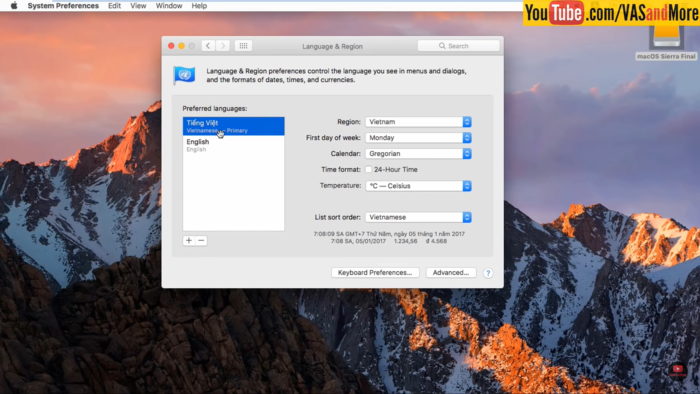Image resolution: width=700 pixels, height=394 pixels.
Task: Open First day of week dropdown
Action: (418, 138)
